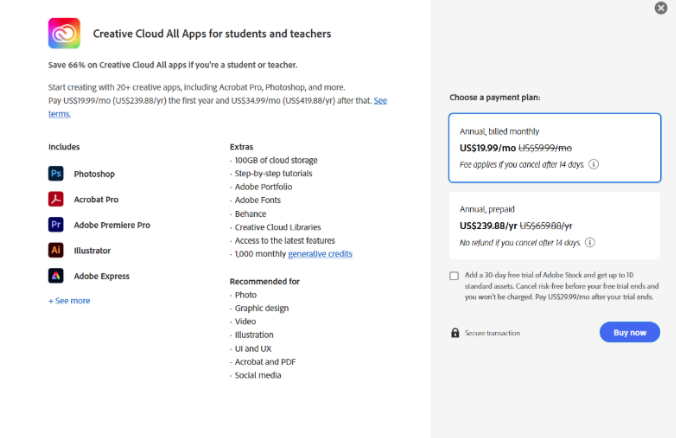676x438 pixels.
Task: Click the struck-through US$659.88/yr price
Action: pyautogui.click(x=546, y=225)
